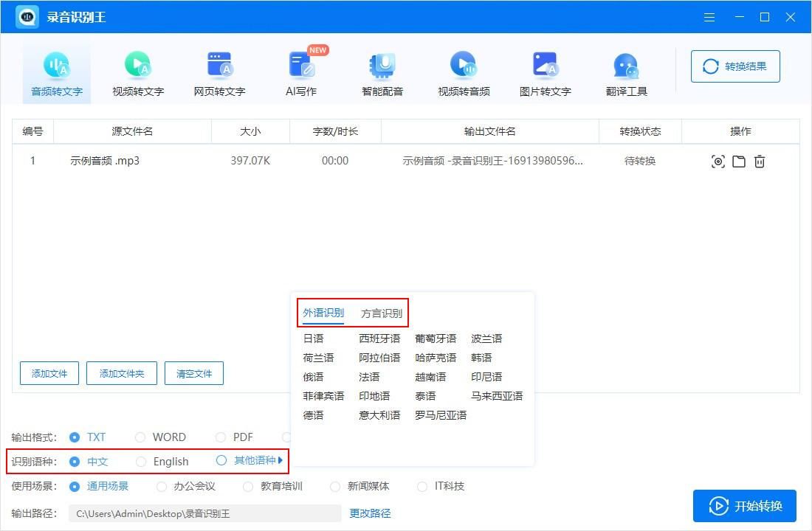
Task: Choose 罗马尼亚语 from language list
Action: pyautogui.click(x=441, y=415)
